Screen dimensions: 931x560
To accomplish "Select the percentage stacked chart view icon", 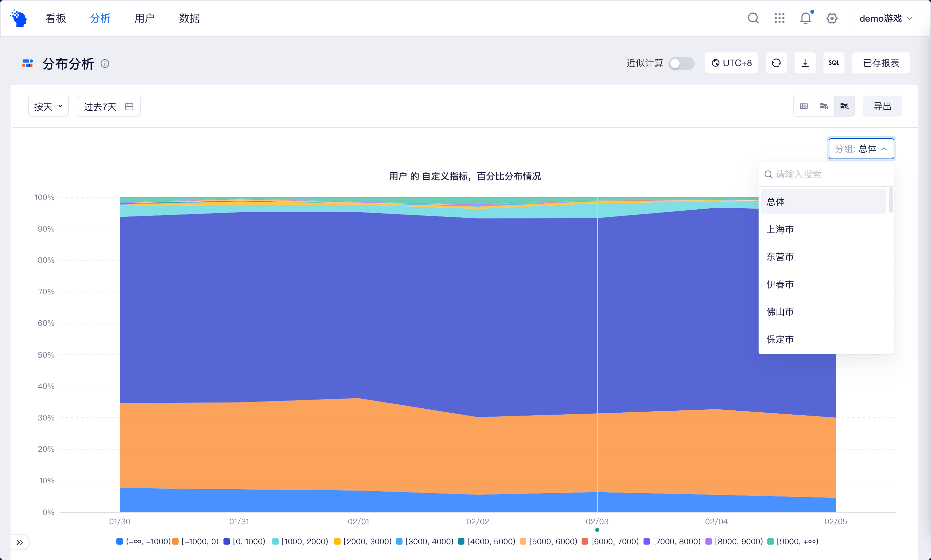I will 844,106.
